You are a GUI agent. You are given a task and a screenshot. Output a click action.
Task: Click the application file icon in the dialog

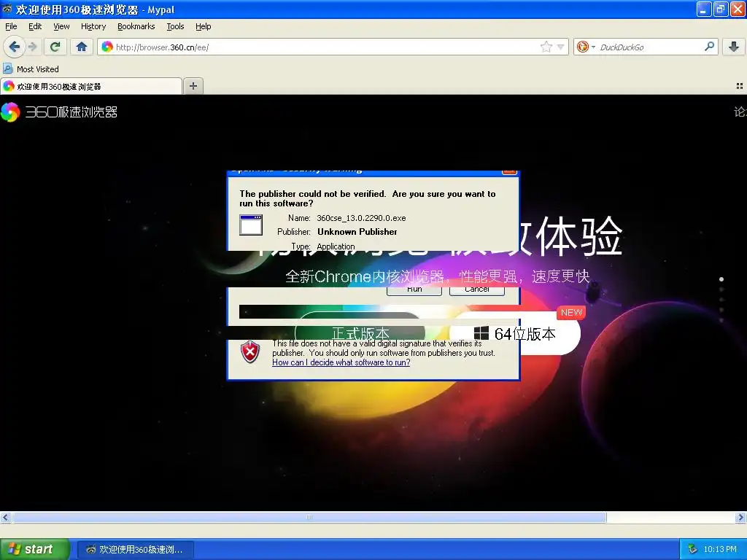pyautogui.click(x=251, y=225)
